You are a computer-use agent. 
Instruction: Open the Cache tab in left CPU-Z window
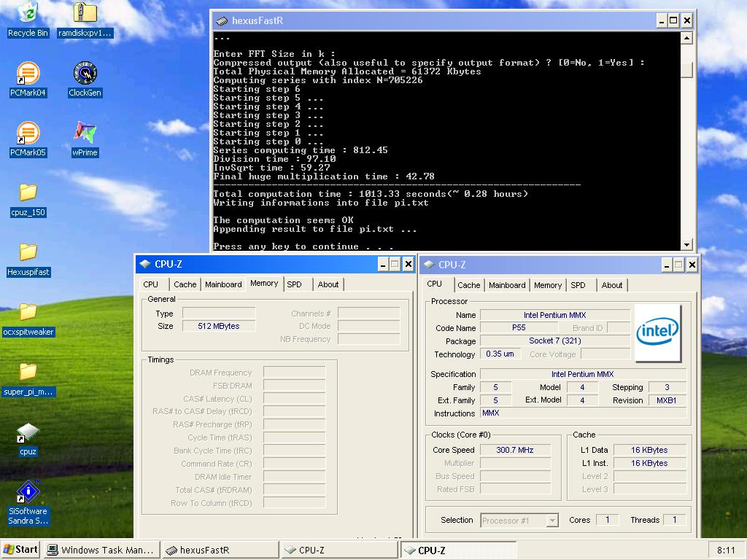(185, 284)
